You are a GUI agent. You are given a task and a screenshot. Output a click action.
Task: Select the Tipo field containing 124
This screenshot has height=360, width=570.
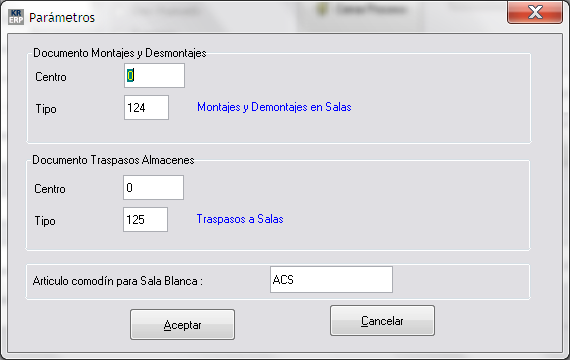(x=146, y=108)
